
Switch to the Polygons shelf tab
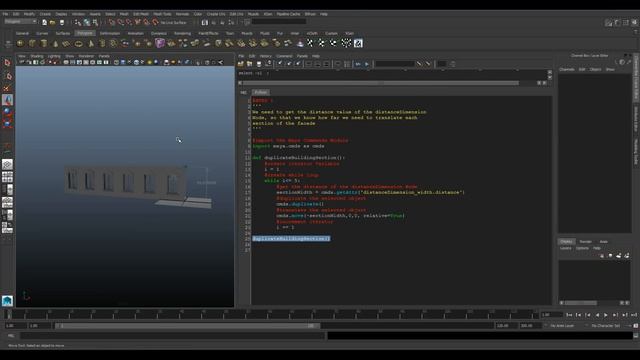[x=84, y=33]
